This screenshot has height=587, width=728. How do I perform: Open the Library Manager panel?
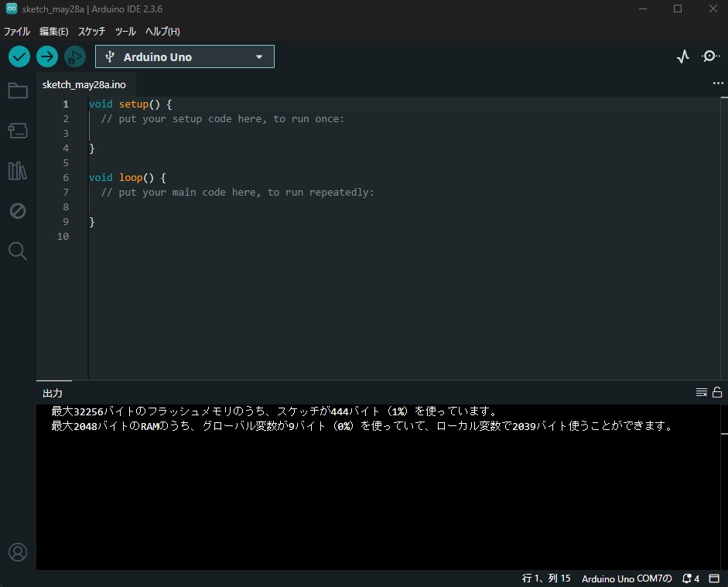pyautogui.click(x=18, y=171)
